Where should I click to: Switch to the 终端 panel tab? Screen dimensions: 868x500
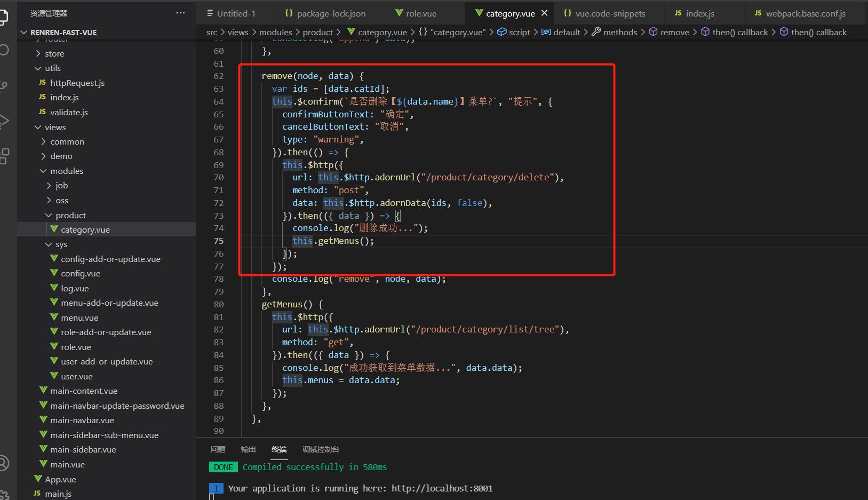279,449
